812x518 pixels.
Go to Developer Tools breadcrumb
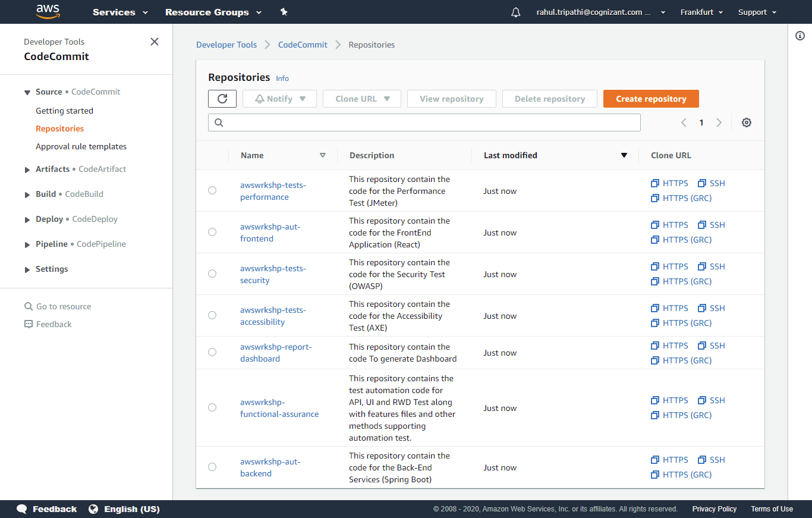(226, 45)
